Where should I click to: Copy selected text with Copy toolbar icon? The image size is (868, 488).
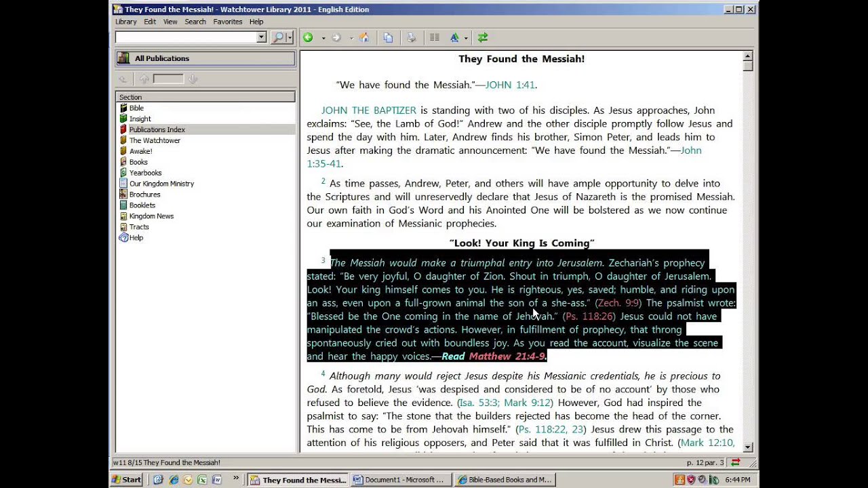[x=388, y=37]
